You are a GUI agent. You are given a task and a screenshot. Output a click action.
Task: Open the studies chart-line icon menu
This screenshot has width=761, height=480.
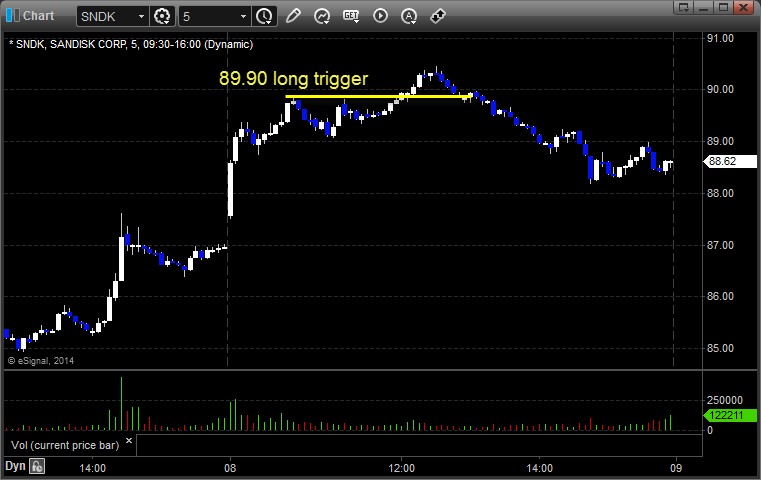coord(322,16)
